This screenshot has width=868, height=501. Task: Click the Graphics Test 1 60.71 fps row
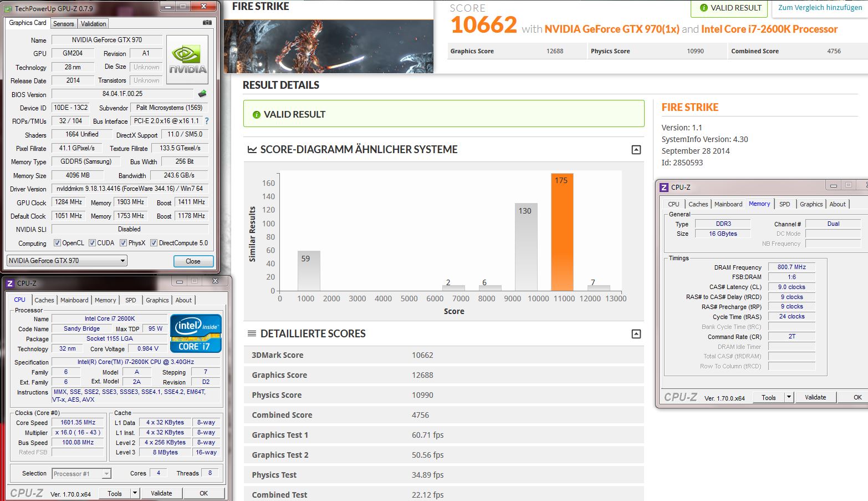pos(444,435)
